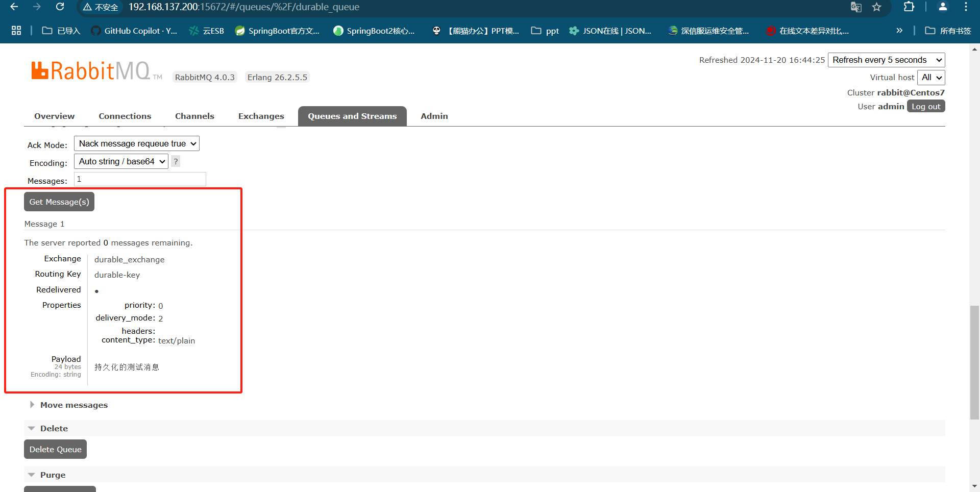This screenshot has width=980, height=492.
Task: Go back with browser back arrow
Action: [14, 7]
